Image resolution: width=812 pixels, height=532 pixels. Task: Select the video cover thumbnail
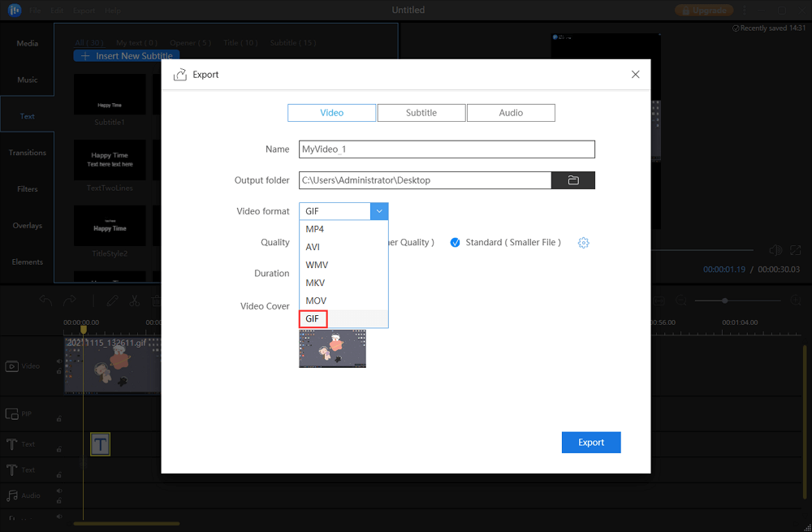coord(332,348)
